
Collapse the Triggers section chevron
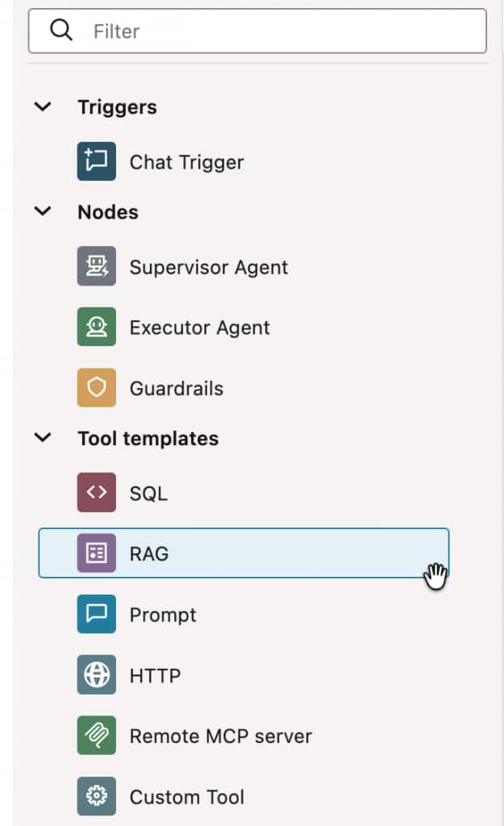tap(43, 107)
